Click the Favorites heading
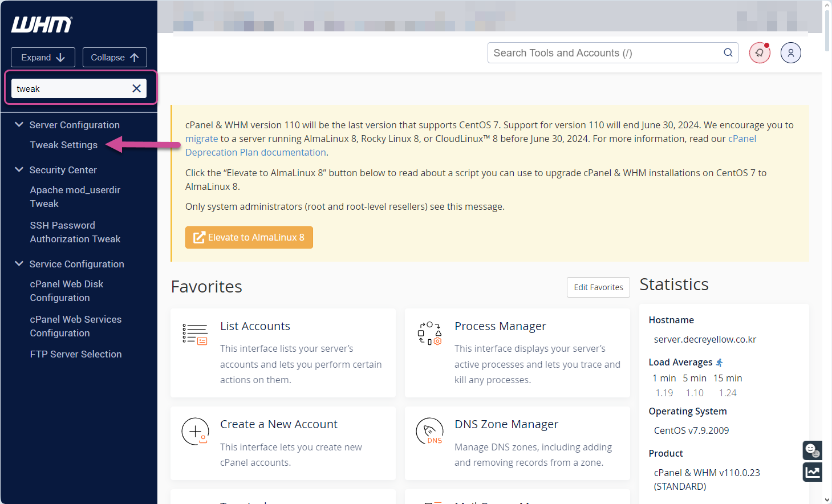 pyautogui.click(x=206, y=287)
